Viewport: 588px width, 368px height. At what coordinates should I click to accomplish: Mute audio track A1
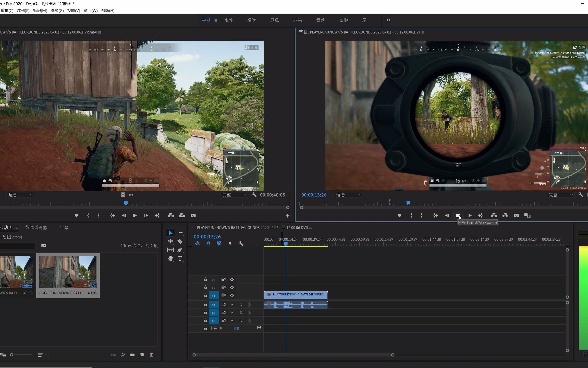232,305
